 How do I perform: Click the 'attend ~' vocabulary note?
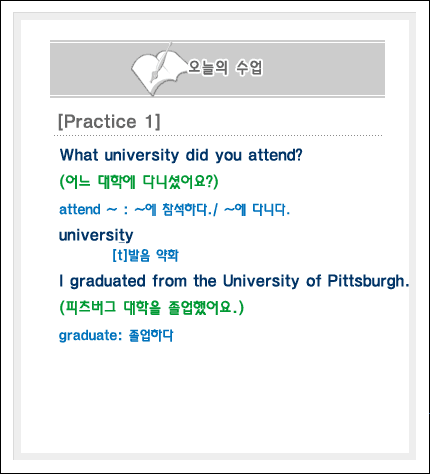click(x=174, y=210)
